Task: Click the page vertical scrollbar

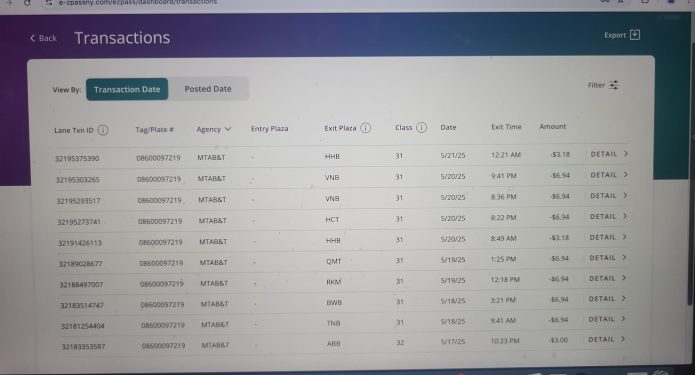Action: point(690,173)
